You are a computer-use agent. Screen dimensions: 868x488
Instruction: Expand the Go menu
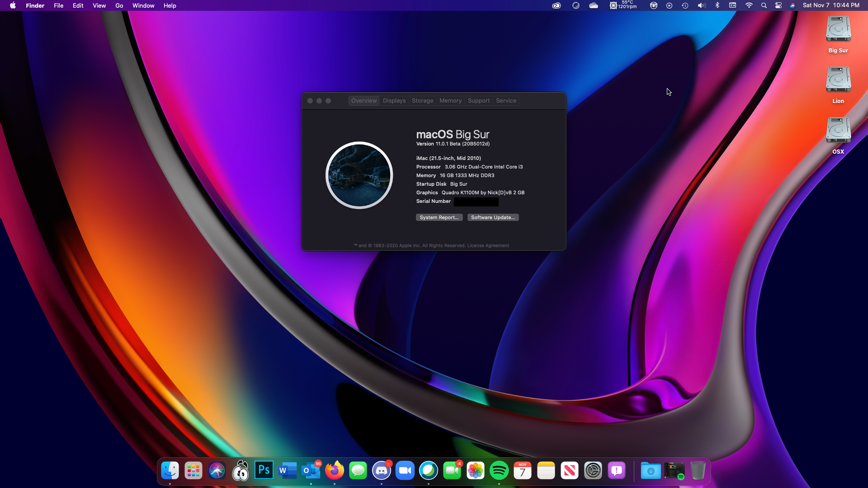click(x=119, y=5)
